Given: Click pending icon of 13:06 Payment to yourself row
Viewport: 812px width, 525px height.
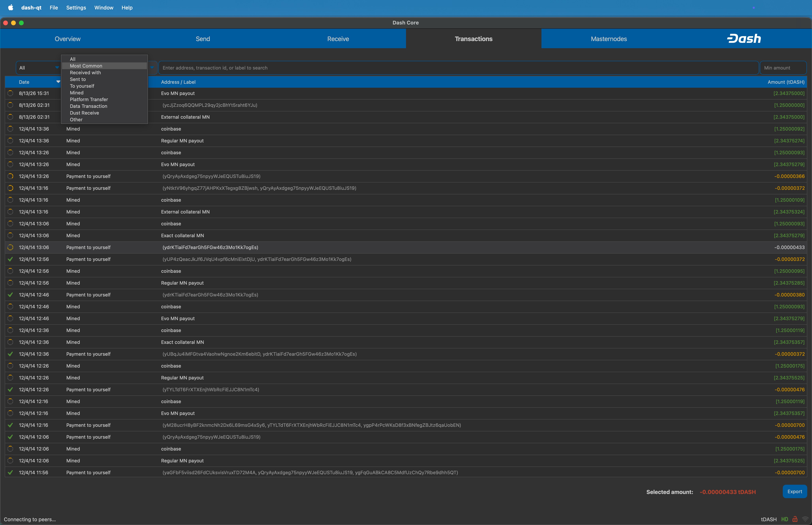Looking at the screenshot, I should click(x=10, y=247).
